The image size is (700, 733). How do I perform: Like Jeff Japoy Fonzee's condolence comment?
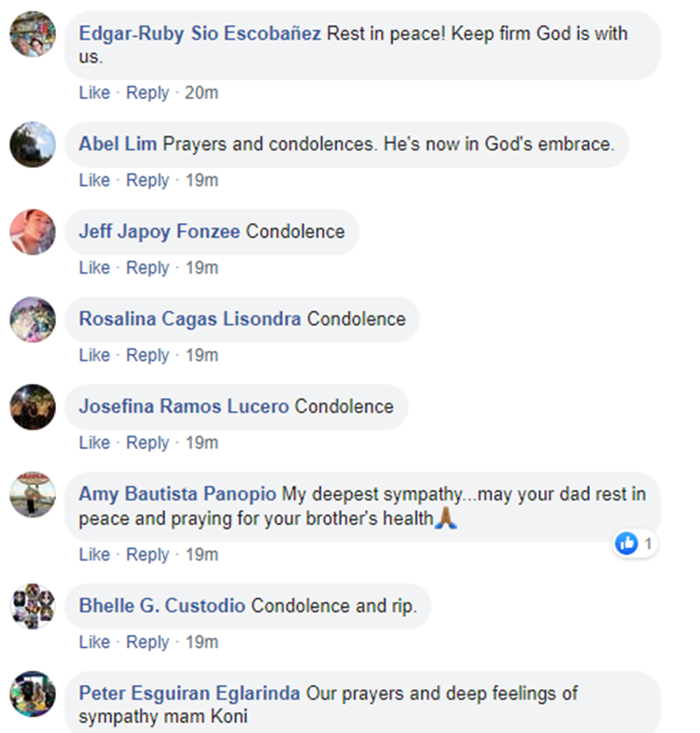[94, 268]
